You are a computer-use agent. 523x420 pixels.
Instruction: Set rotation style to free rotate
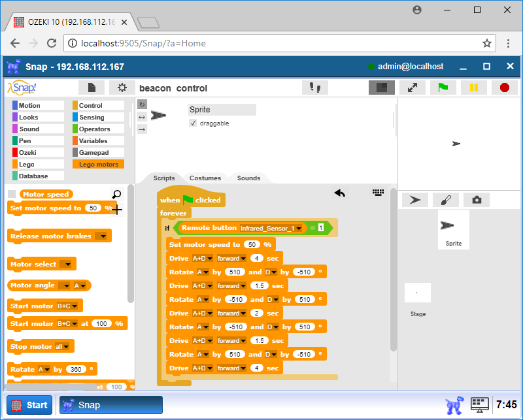point(142,105)
